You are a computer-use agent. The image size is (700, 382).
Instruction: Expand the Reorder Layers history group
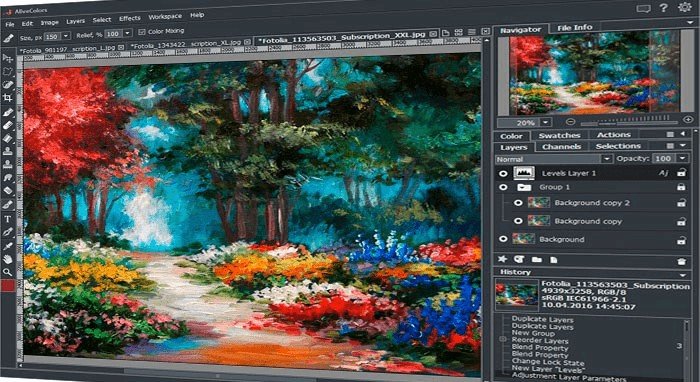pyautogui.click(x=503, y=339)
